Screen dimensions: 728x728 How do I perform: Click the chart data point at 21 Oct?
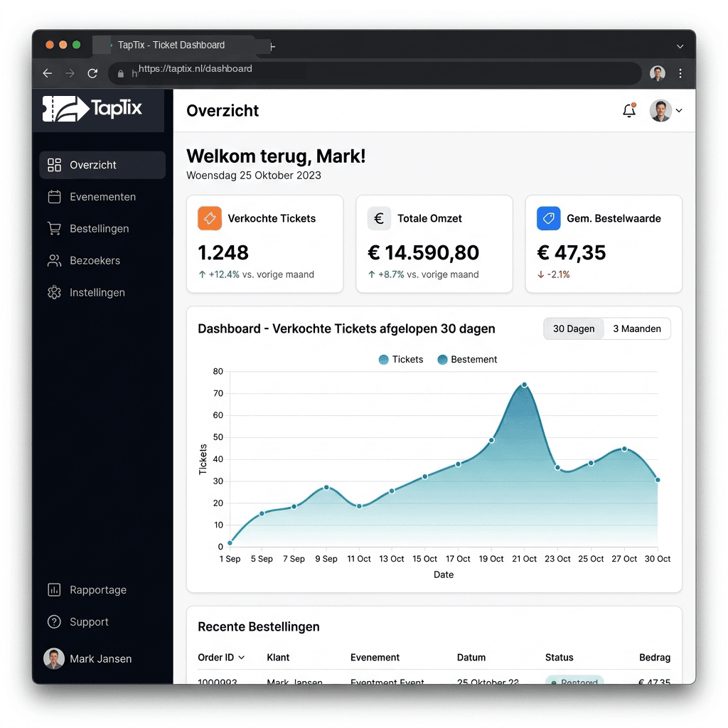[x=524, y=385]
